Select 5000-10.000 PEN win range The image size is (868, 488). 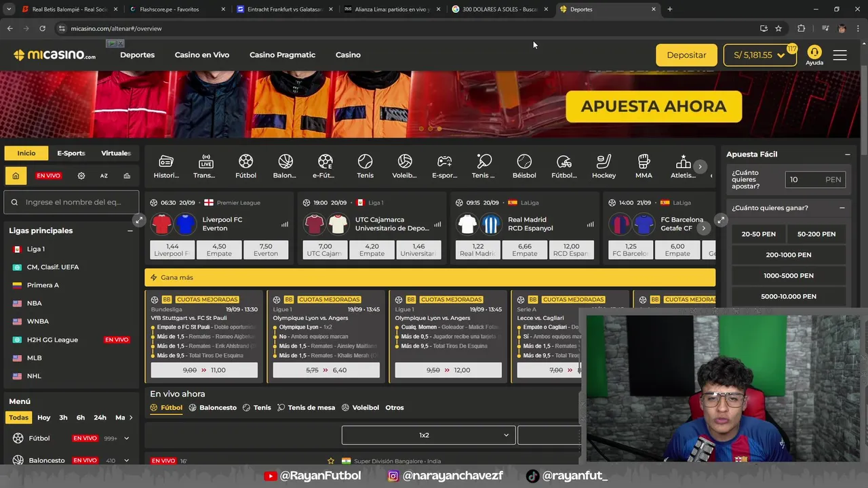(789, 297)
